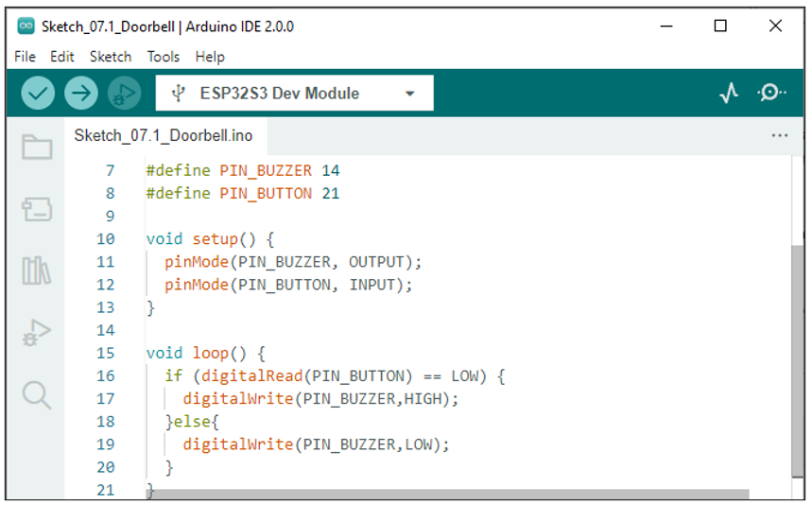This screenshot has height=505, width=812.
Task: Click the setup function name
Action: click(x=215, y=239)
